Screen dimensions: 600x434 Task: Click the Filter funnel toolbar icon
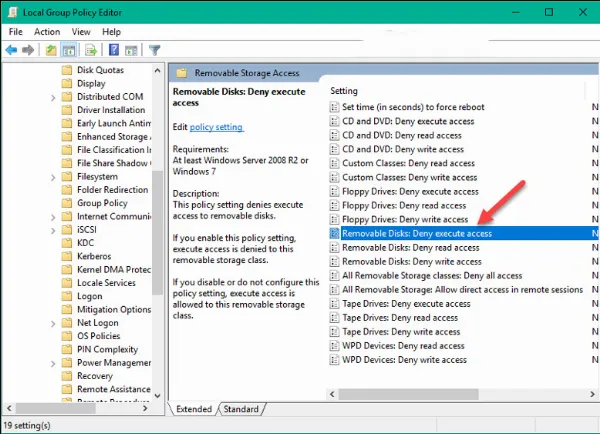155,49
